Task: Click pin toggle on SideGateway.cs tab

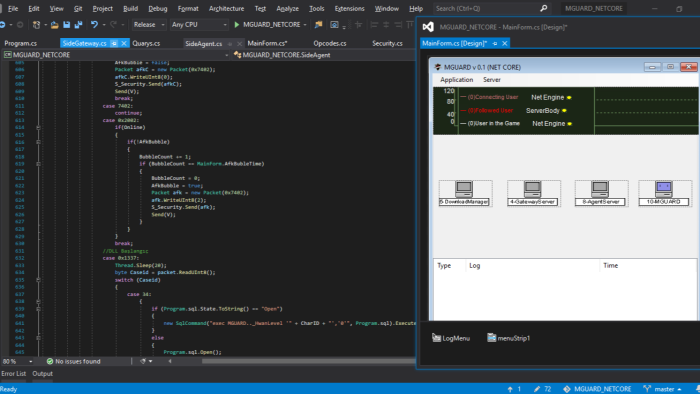Action: pos(114,43)
